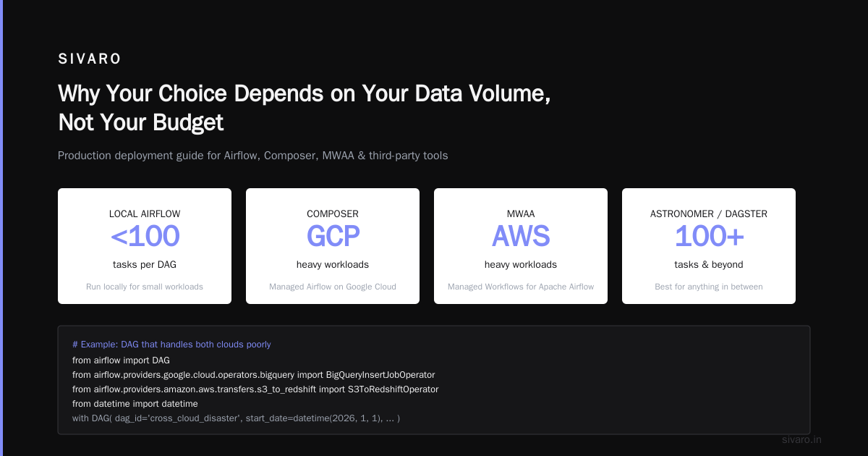The image size is (868, 456).
Task: Click the 'AWS' value in MWAA card
Action: [x=521, y=237]
